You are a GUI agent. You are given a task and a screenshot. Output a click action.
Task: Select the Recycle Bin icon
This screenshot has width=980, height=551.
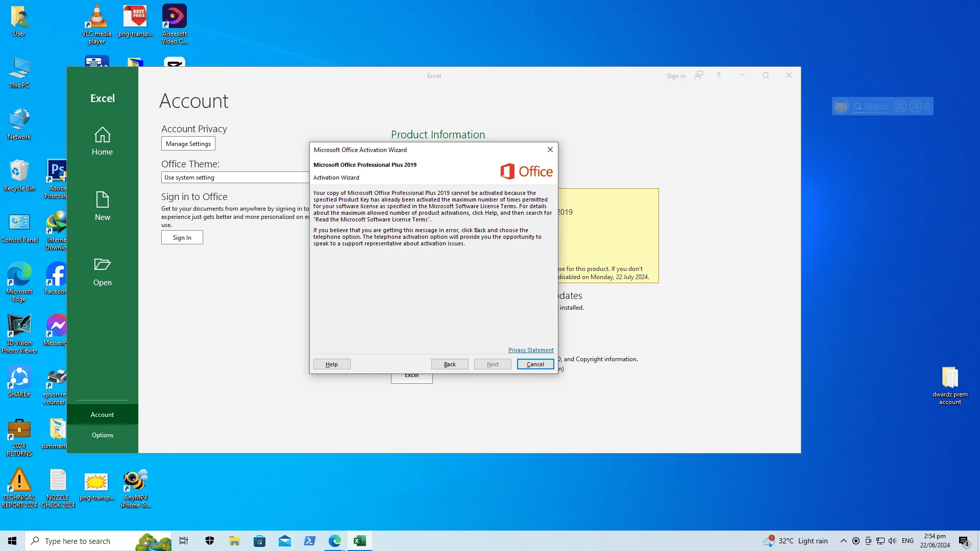click(19, 176)
